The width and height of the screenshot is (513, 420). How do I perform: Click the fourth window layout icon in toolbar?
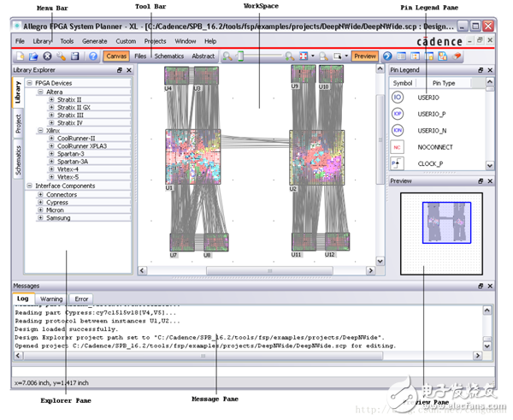(x=443, y=56)
